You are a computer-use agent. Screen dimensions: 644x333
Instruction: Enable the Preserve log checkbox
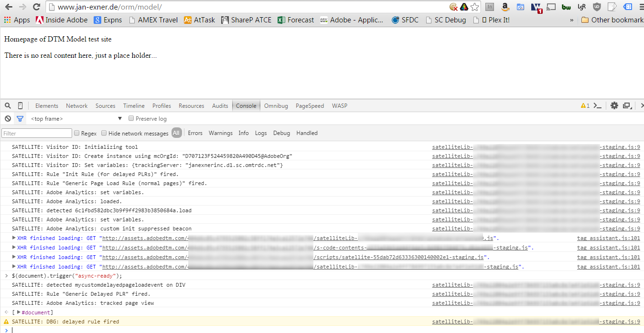[131, 118]
